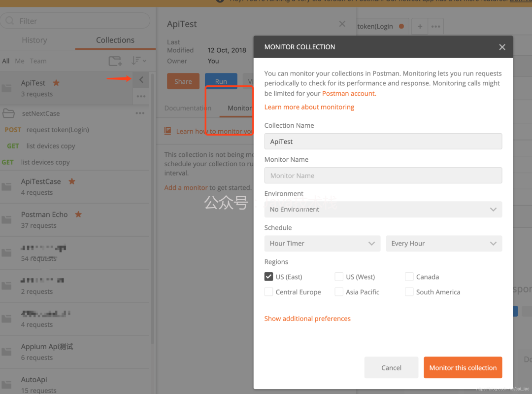Screen dimensions: 532x394
Task: Click the Cancel button
Action: [391, 367]
